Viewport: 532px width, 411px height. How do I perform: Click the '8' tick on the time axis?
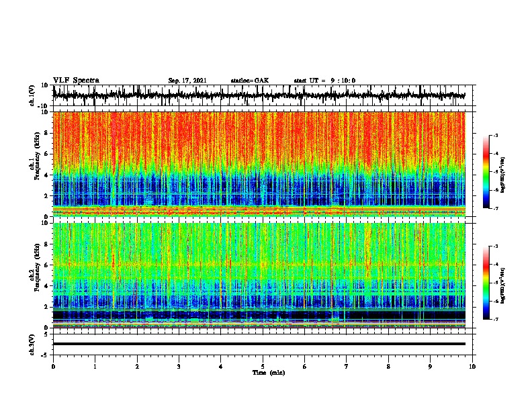(x=388, y=367)
